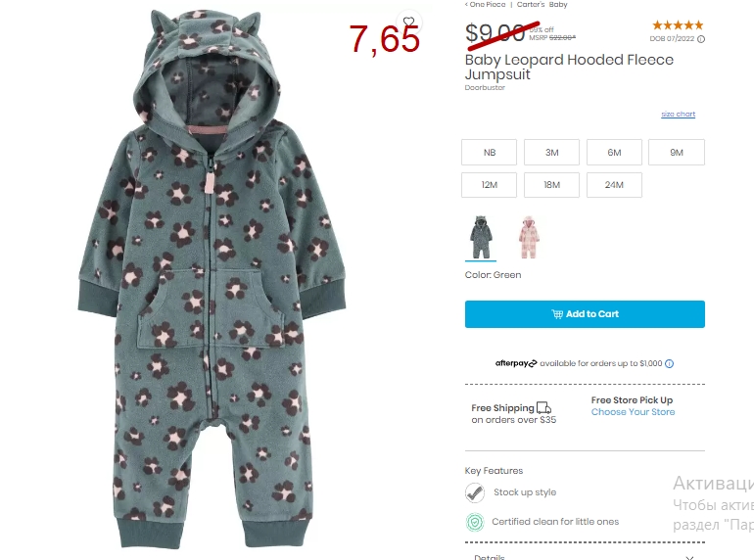Go to Carter's Baby breadcrumb
The height and width of the screenshot is (560, 754).
point(542,4)
